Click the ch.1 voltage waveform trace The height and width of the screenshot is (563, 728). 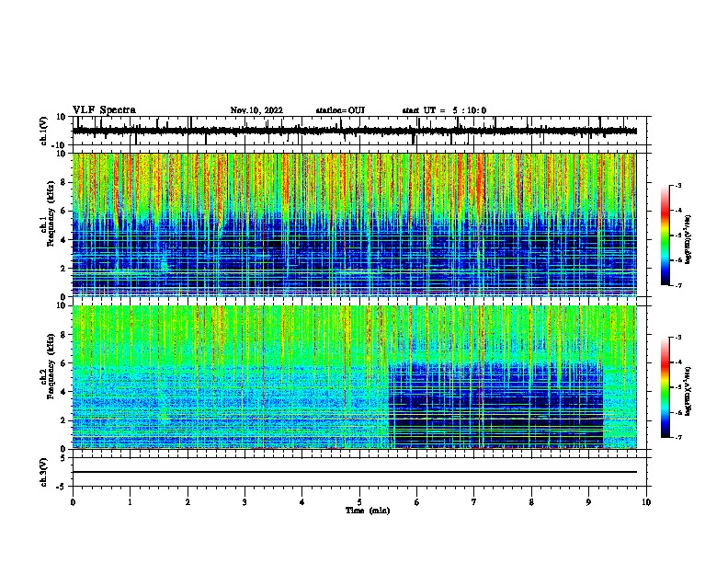355,132
